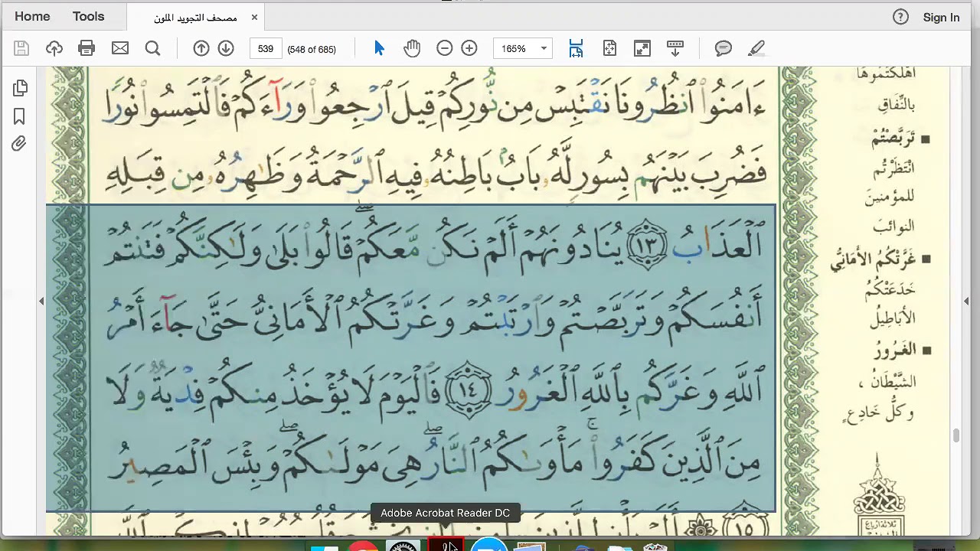Select the highlighter pen tool
Viewport: 980px width, 551px height.
tap(756, 49)
